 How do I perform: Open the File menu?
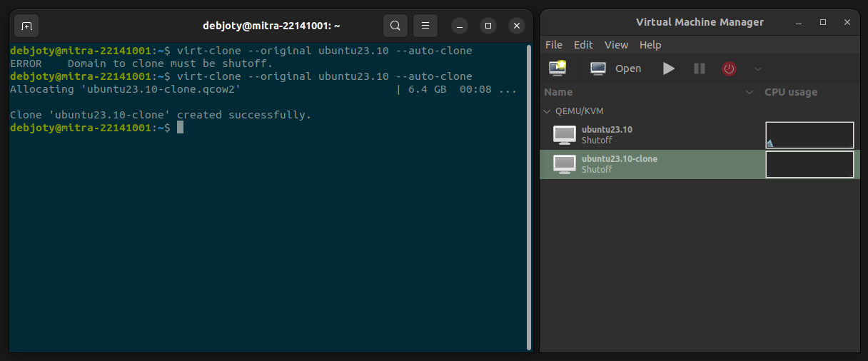tap(554, 44)
